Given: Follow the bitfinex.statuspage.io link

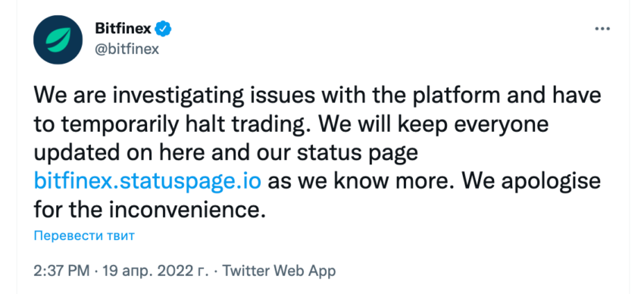Looking at the screenshot, I should coord(147,180).
